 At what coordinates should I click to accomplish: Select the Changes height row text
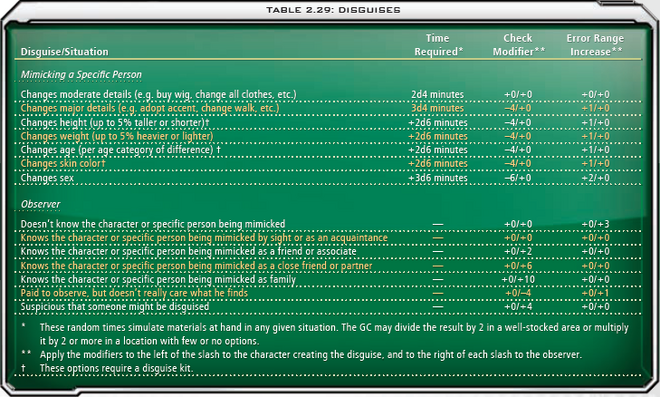tap(115, 123)
